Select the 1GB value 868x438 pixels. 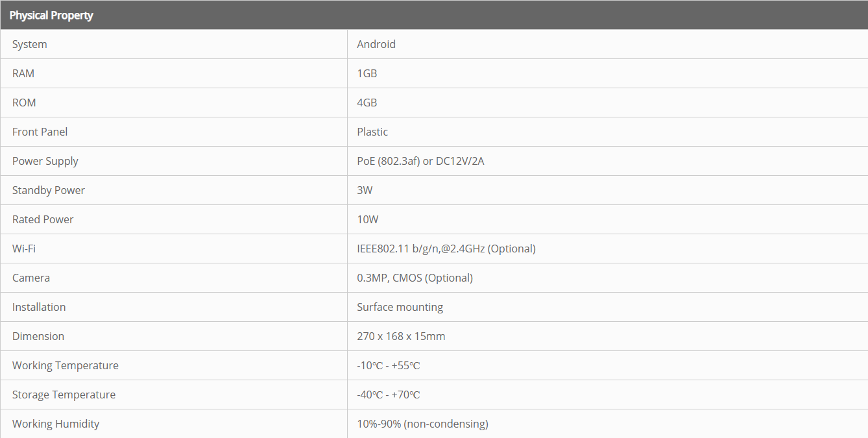[x=367, y=73]
